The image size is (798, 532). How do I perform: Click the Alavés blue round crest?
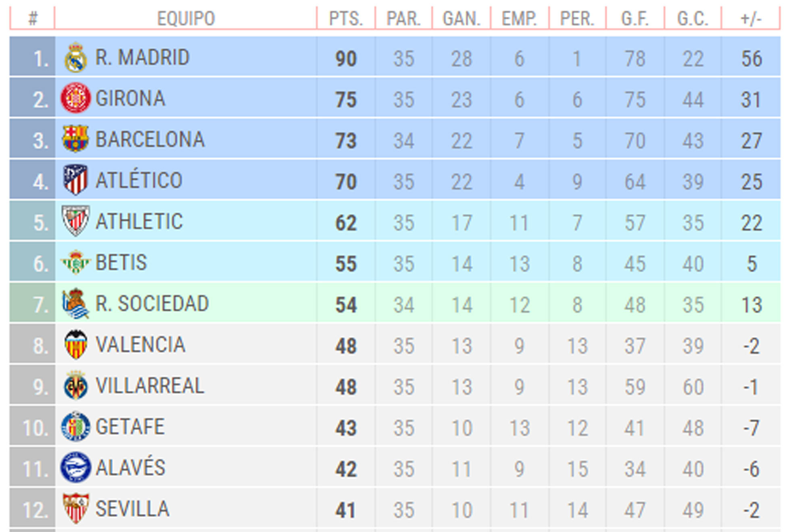75,468
